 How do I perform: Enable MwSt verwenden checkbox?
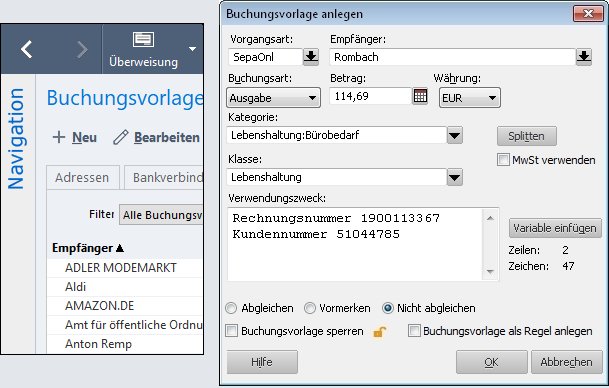point(503,160)
